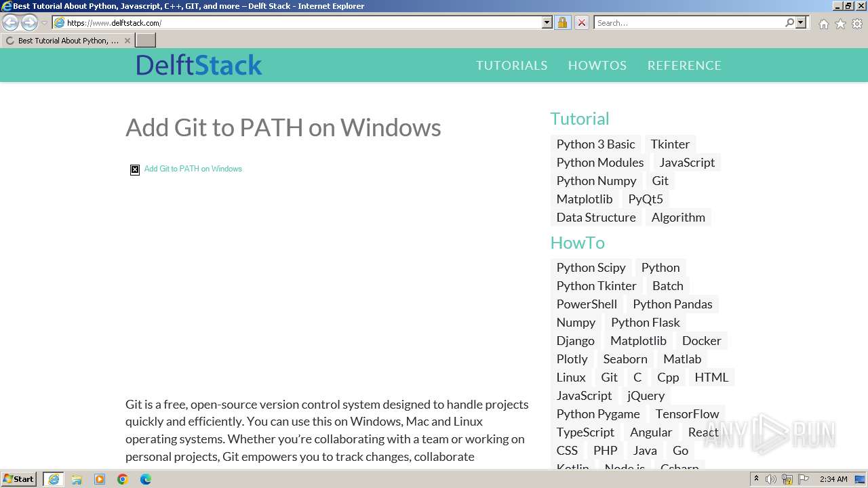868x488 pixels.
Task: Open Tools gear icon
Action: 857,24
